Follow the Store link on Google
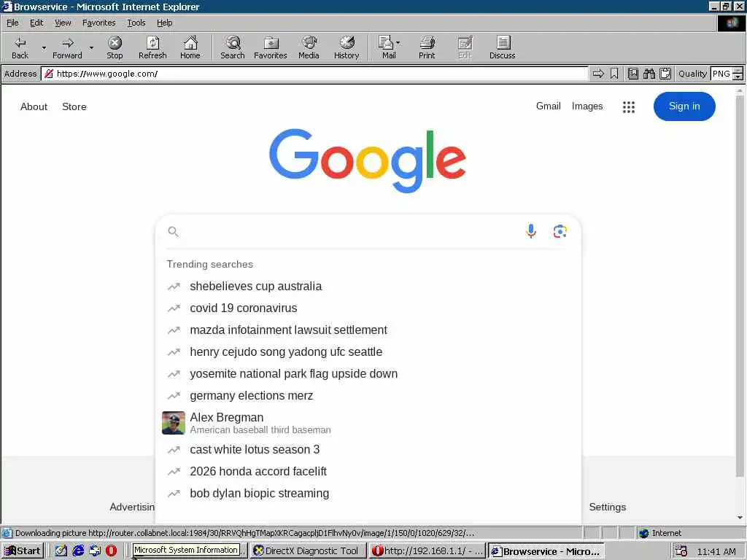Screen dimensions: 747x560 tap(74, 106)
